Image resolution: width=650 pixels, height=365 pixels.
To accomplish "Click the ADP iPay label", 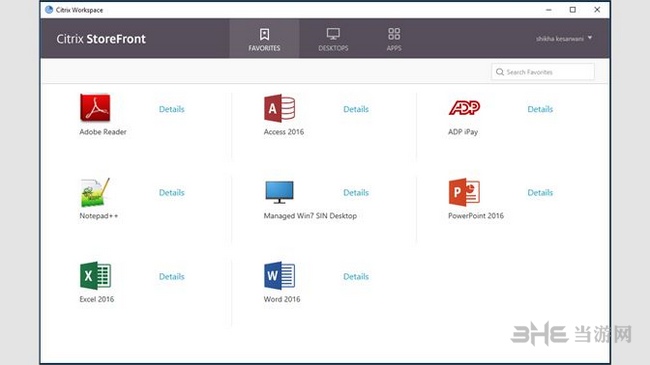I will tap(463, 132).
